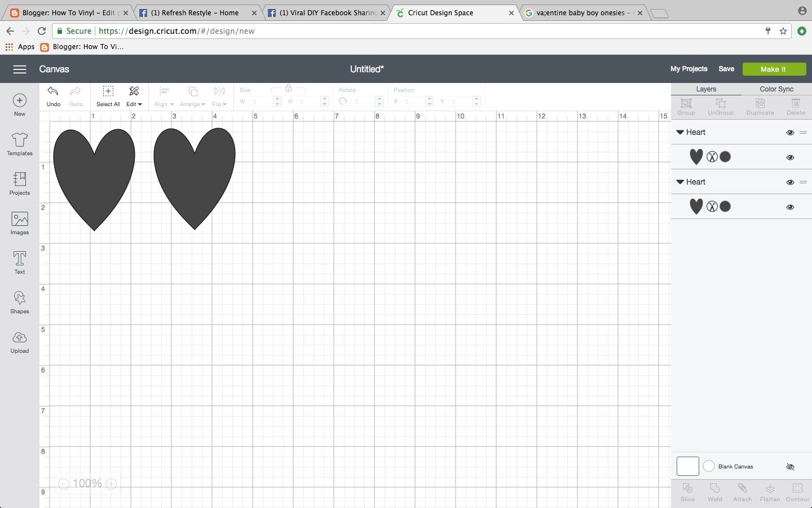
Task: Click the Blank Canvas white swatch
Action: point(688,466)
